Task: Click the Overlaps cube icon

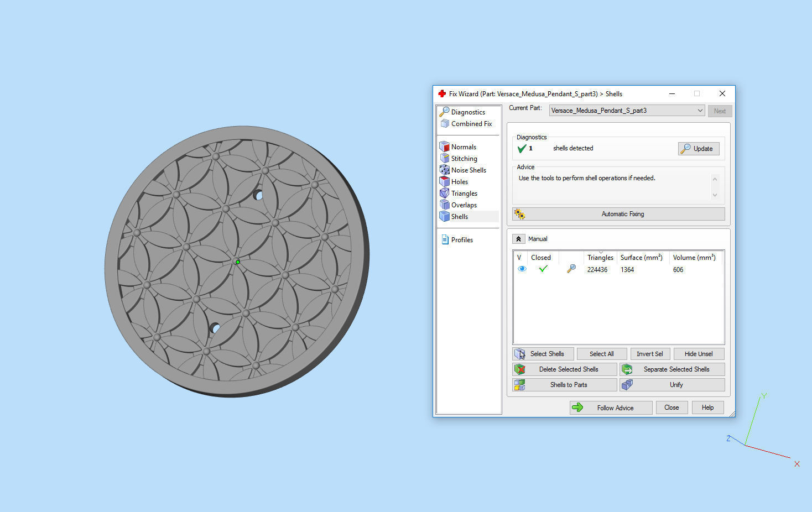Action: click(444, 205)
